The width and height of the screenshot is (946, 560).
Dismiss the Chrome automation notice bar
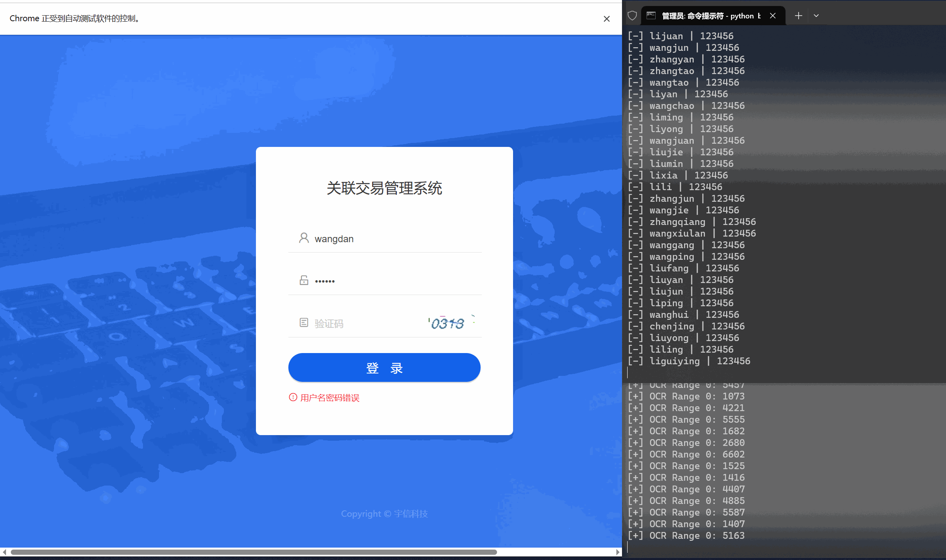point(607,19)
